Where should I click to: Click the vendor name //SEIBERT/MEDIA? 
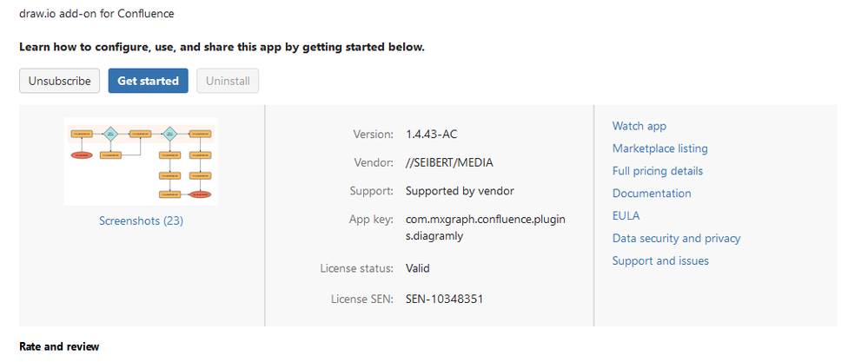pyautogui.click(x=449, y=162)
